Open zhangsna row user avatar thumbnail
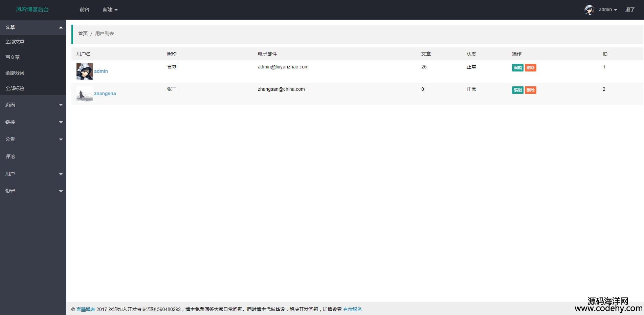644x315 pixels. click(x=85, y=94)
